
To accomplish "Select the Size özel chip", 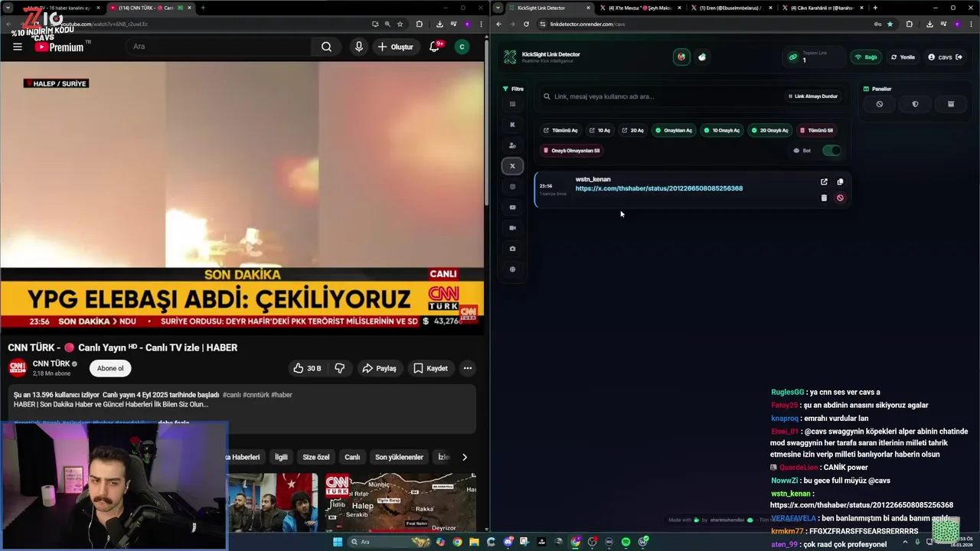I will click(x=316, y=457).
